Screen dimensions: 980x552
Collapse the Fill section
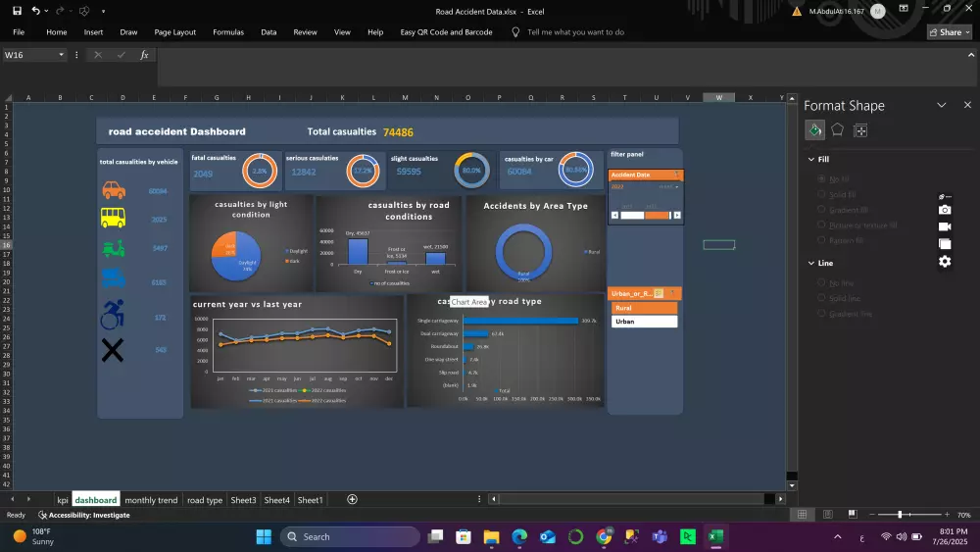(811, 160)
